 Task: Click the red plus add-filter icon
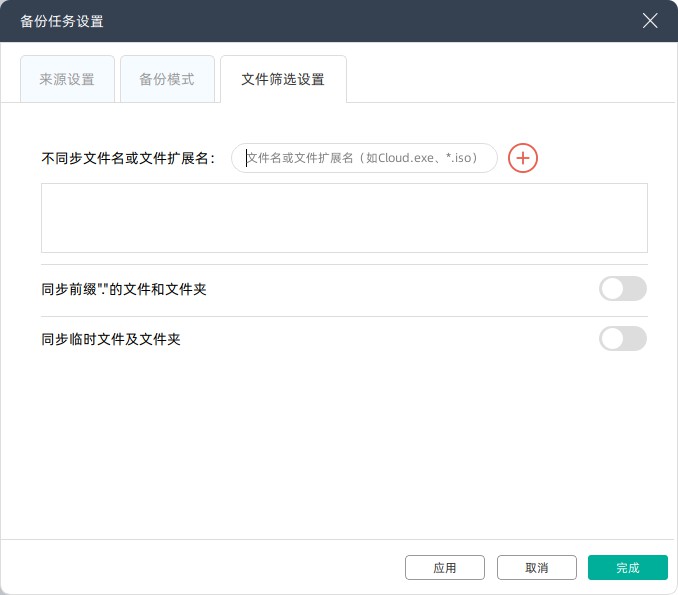coord(523,158)
